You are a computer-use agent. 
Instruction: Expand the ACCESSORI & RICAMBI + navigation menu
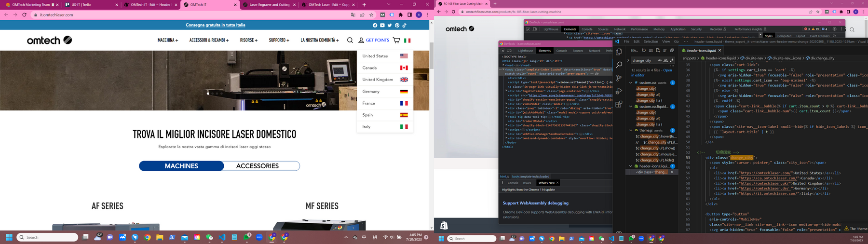[x=209, y=41]
